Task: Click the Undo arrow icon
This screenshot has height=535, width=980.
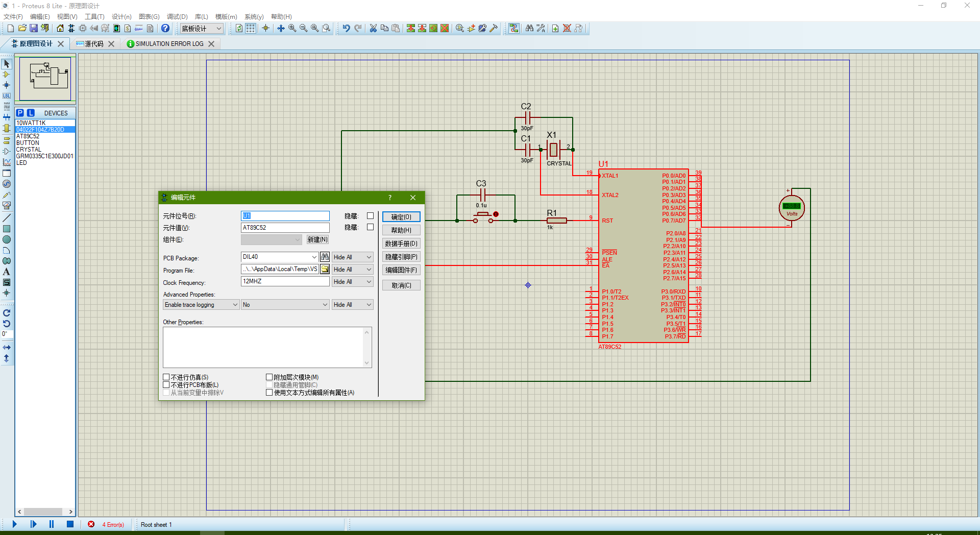Action: tap(347, 28)
